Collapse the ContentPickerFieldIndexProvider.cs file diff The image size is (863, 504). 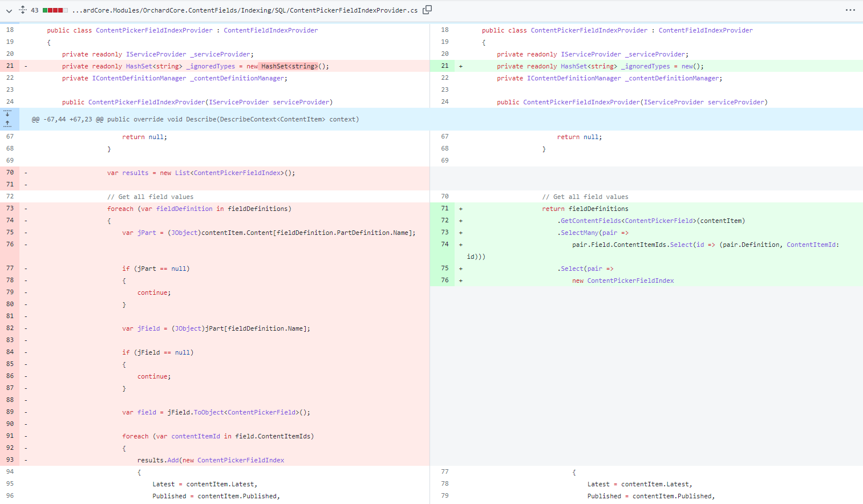pyautogui.click(x=9, y=10)
